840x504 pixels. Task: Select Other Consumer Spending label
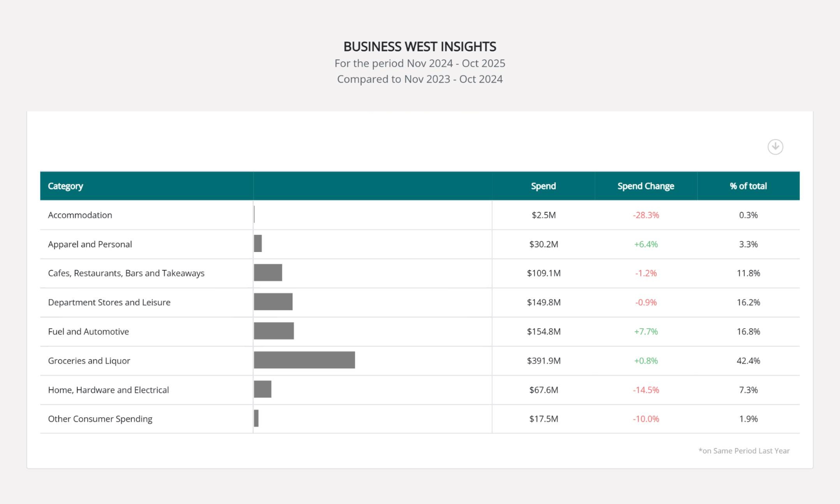coord(100,419)
